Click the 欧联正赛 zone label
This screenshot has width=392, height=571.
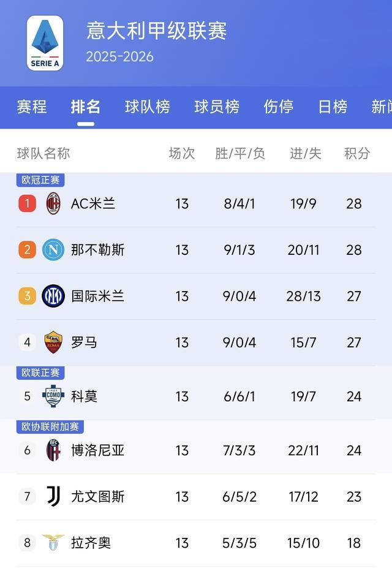point(40,372)
